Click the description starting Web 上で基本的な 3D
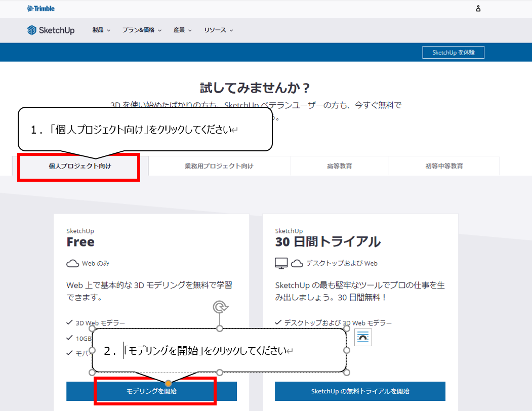This screenshot has height=411, width=532. coord(149,291)
